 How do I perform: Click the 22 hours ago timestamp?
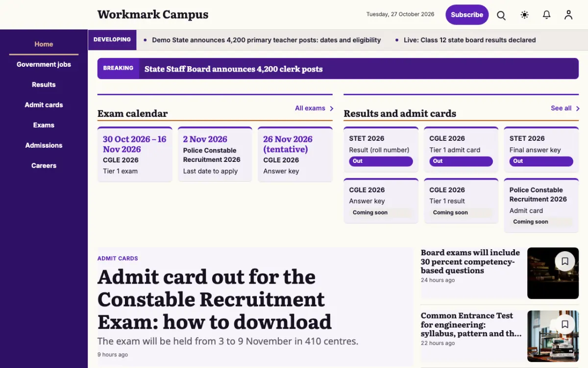click(438, 343)
